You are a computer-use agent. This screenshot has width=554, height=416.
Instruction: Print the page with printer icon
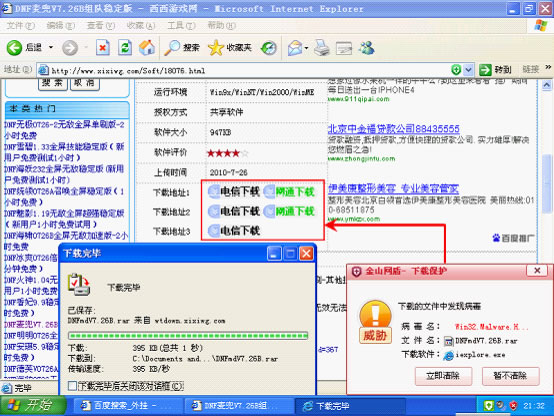coord(322,47)
